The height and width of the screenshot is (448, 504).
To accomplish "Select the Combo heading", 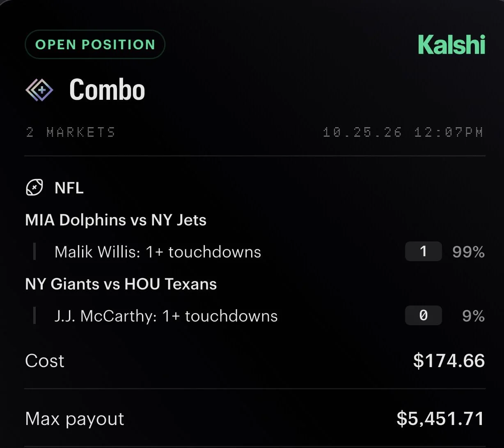I will [x=107, y=90].
